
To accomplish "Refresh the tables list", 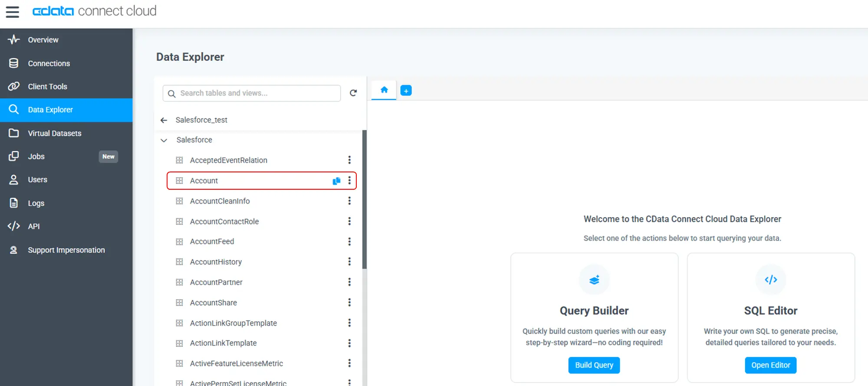I will coord(353,93).
